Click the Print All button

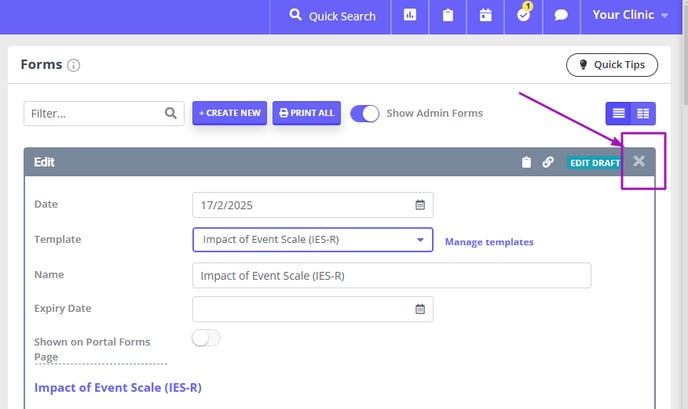point(306,113)
